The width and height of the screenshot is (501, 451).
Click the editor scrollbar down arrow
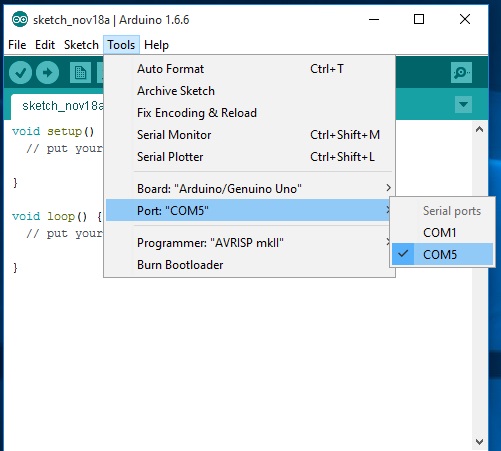[x=480, y=442]
